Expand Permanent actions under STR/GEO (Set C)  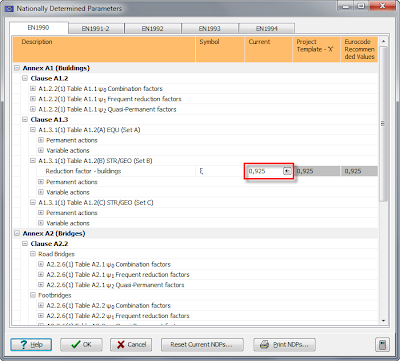[41, 213]
